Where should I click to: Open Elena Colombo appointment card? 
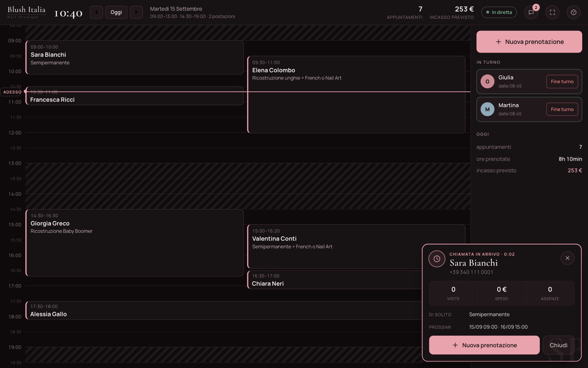click(x=356, y=95)
